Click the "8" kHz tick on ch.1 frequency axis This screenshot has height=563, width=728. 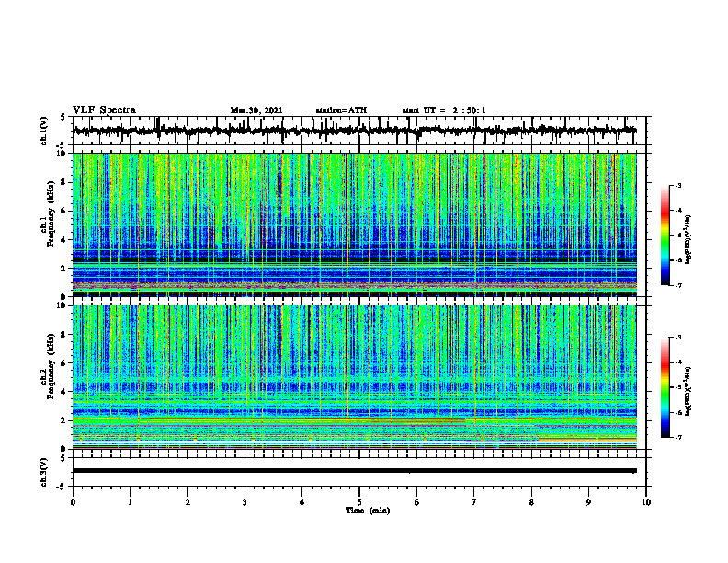click(x=64, y=182)
